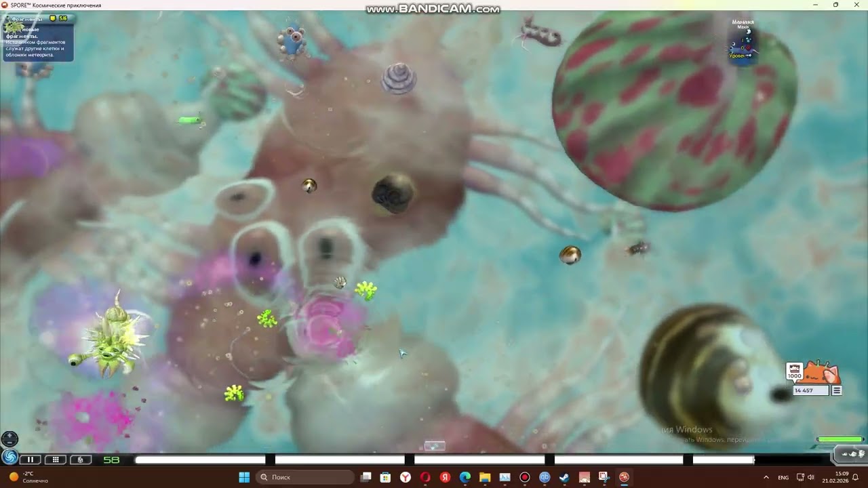
Task: Click the Поиск taskbar search box
Action: pyautogui.click(x=305, y=477)
